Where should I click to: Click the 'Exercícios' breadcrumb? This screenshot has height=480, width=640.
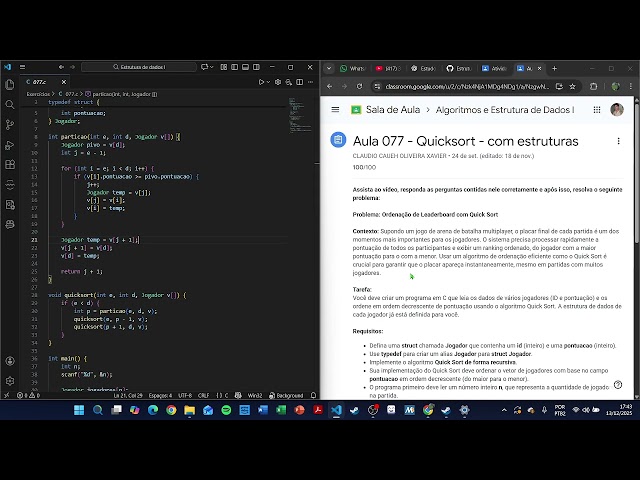pos(38,94)
